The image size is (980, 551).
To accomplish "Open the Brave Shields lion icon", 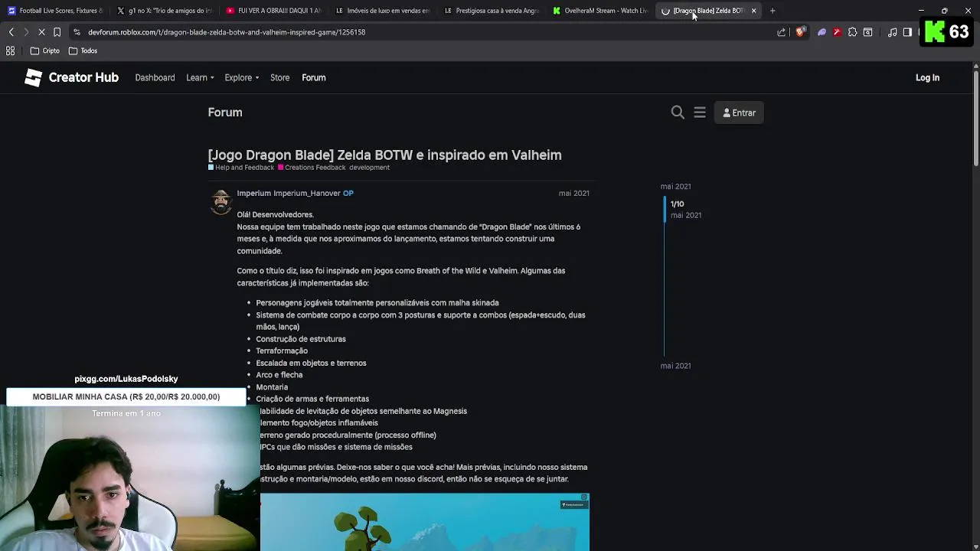I will (x=801, y=32).
